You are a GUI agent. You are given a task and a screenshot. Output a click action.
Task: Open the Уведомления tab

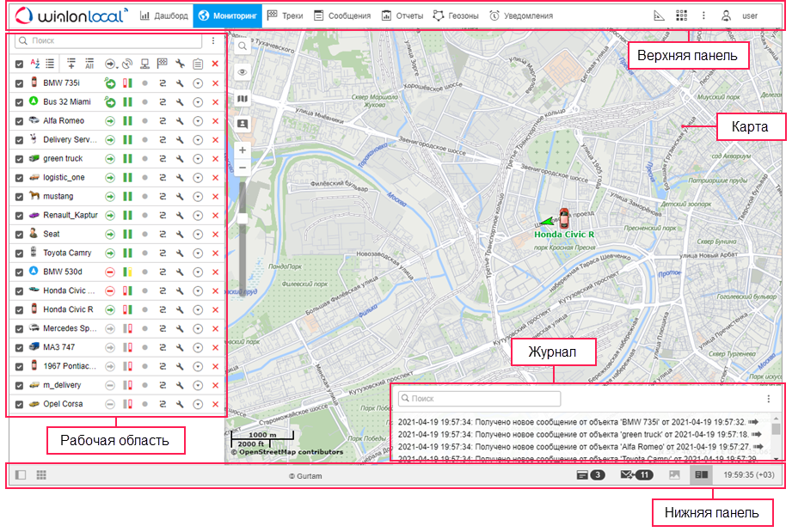point(521,15)
